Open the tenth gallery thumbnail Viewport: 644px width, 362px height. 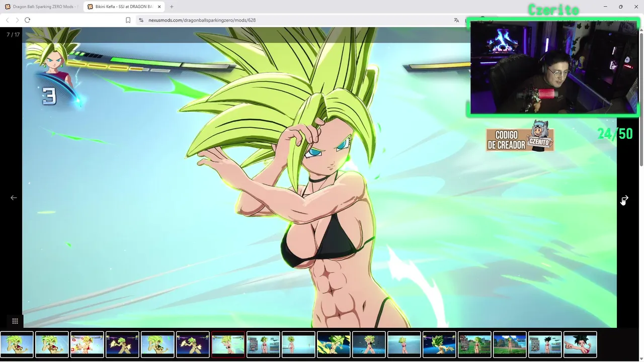(334, 344)
